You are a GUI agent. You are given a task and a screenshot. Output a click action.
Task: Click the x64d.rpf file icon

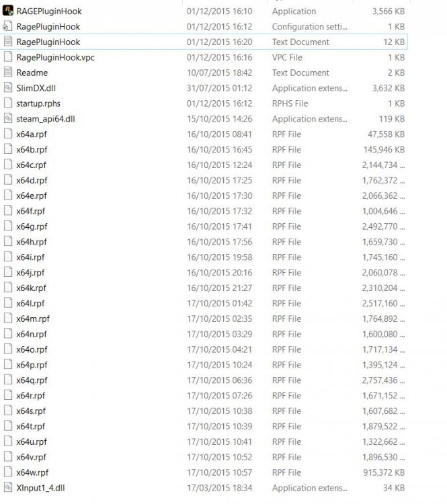[x=7, y=180]
